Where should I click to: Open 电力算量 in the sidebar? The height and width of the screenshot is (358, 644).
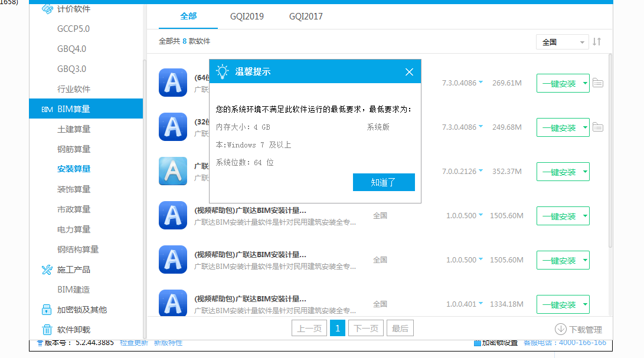(74, 229)
